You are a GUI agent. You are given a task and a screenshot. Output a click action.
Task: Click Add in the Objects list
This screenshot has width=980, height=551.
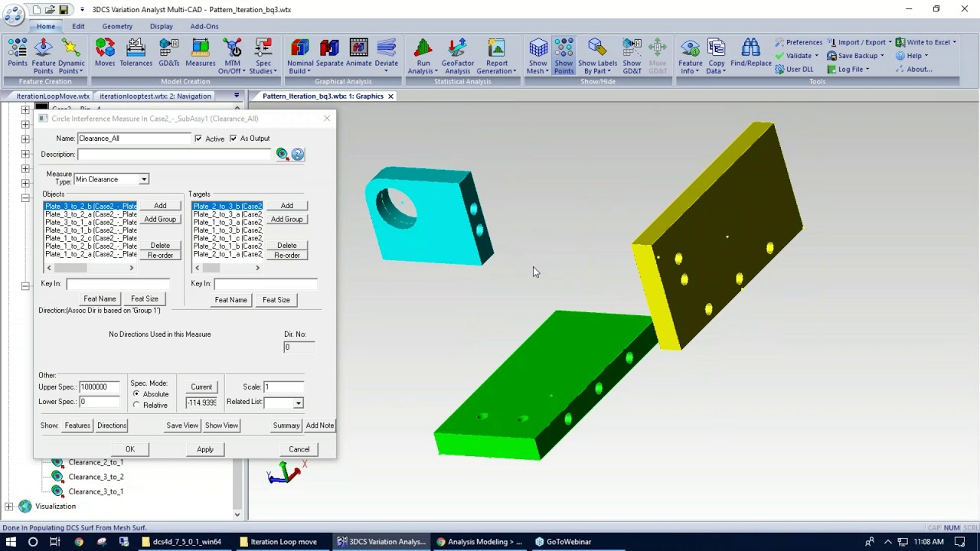coord(160,206)
